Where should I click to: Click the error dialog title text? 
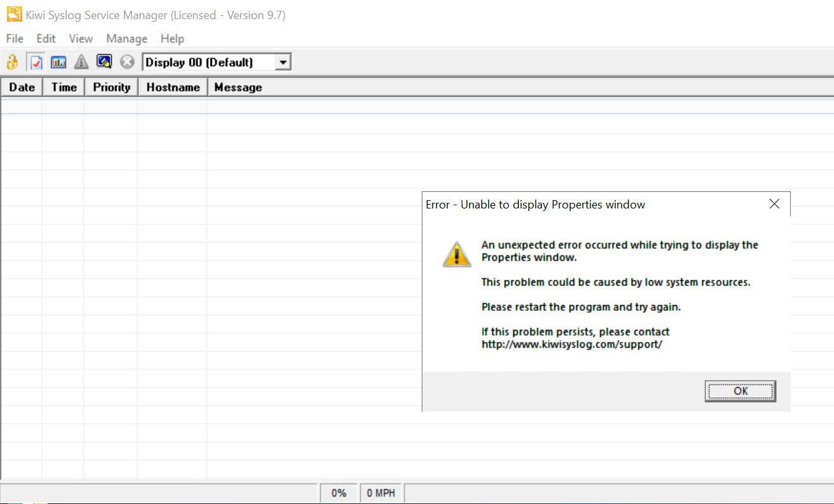coord(536,205)
